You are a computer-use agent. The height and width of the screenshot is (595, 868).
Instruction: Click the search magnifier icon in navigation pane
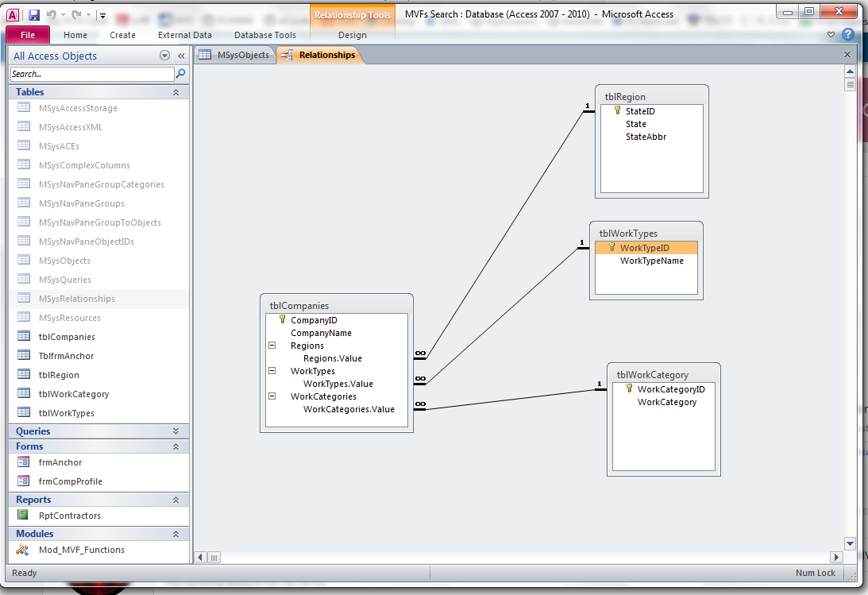(x=180, y=74)
